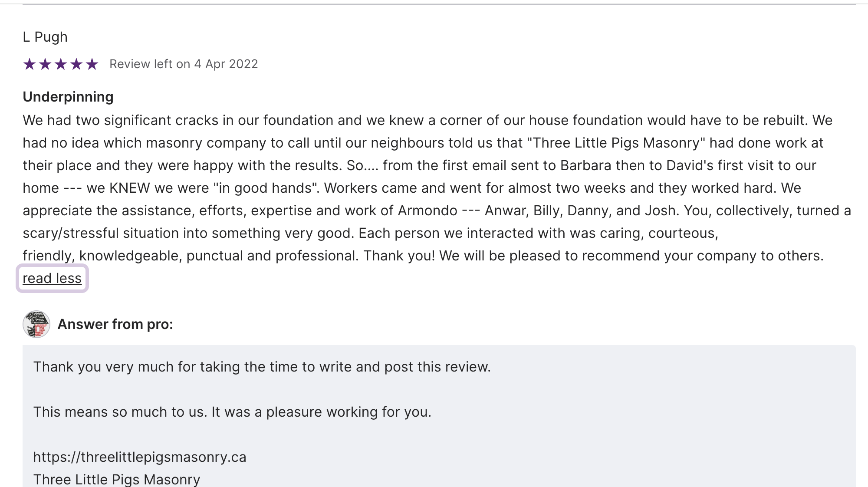Click the first purple rating star

(30, 64)
